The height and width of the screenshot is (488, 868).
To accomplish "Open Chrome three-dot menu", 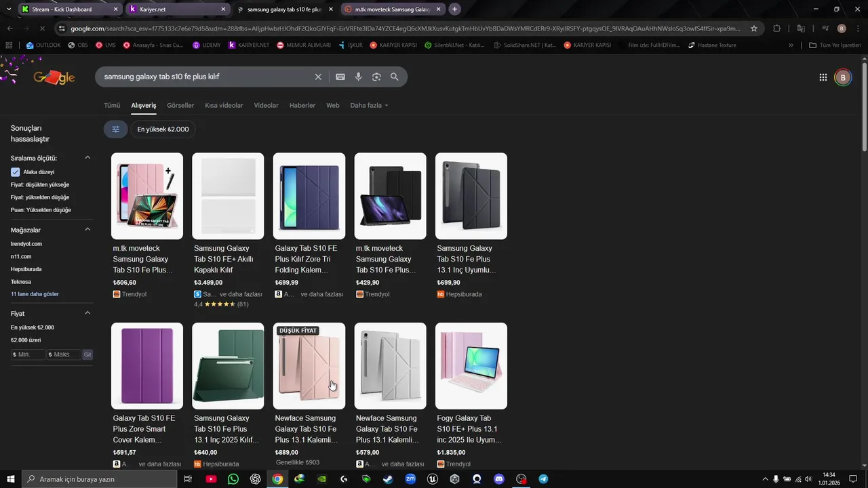I will [857, 28].
